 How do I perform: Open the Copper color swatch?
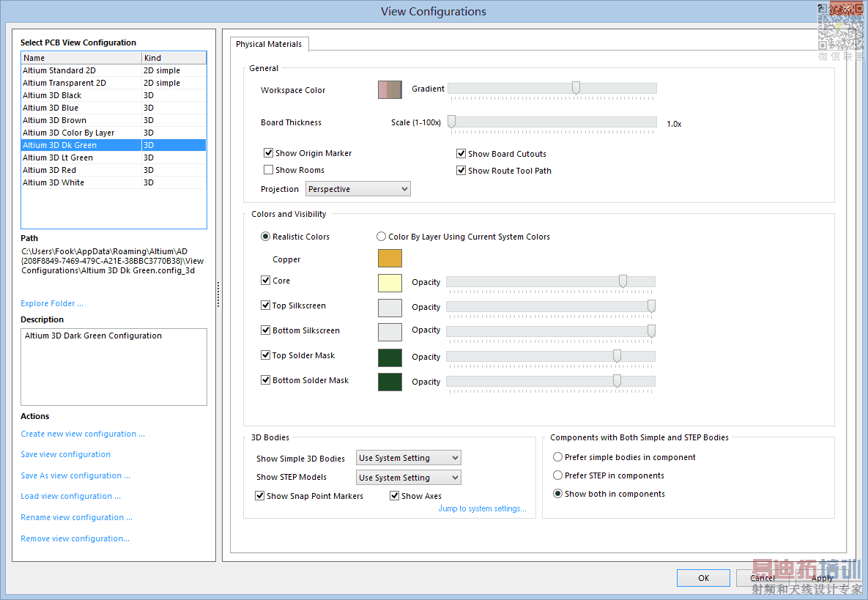pyautogui.click(x=390, y=258)
